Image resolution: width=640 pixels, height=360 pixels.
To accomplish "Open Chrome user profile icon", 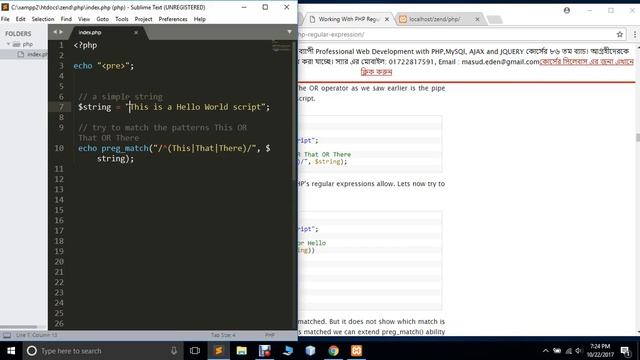I will point(567,10).
